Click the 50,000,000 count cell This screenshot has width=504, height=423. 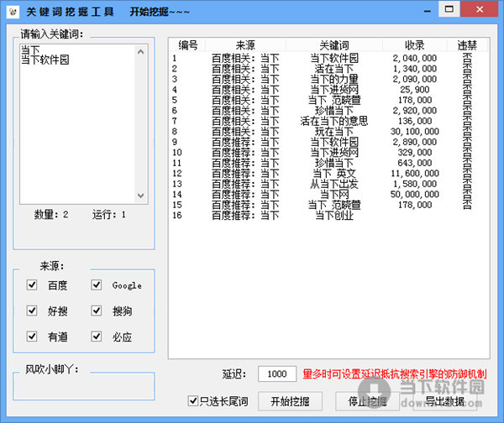[415, 195]
